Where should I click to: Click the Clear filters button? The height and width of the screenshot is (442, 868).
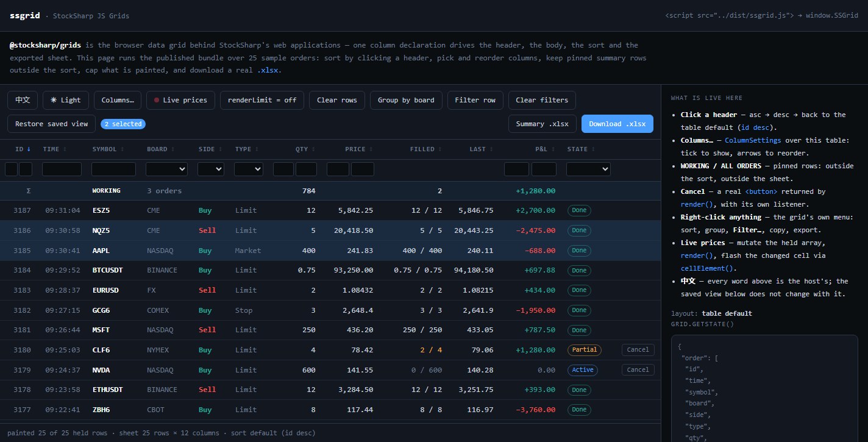(542, 100)
